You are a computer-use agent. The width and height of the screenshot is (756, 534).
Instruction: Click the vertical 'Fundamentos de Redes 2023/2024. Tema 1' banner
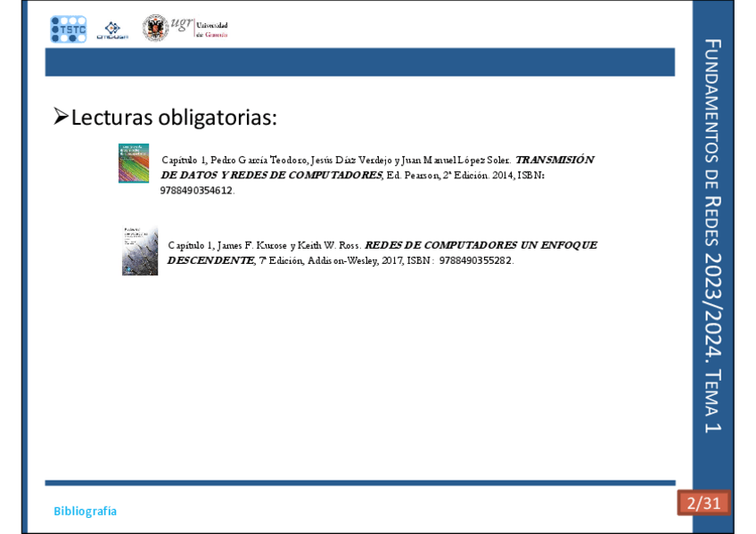(712, 235)
